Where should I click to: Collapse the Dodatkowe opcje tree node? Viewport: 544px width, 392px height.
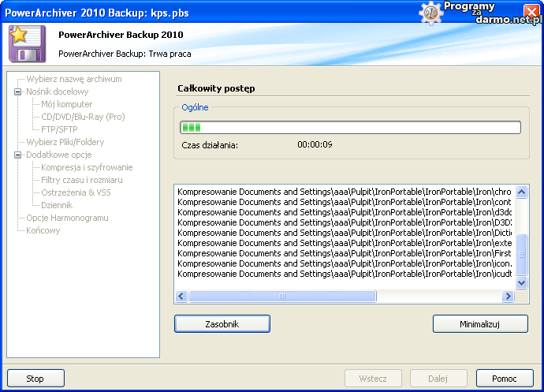point(17,155)
